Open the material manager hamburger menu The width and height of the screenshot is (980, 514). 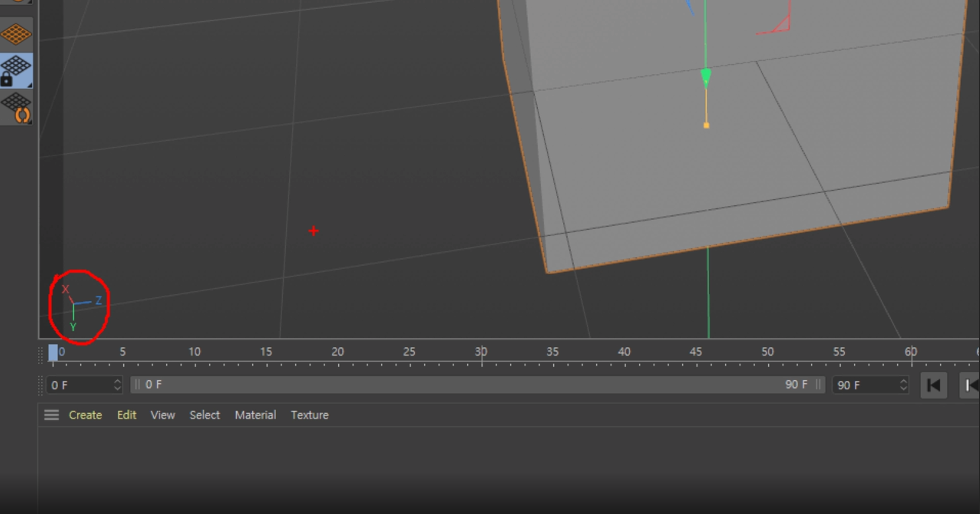(x=51, y=415)
